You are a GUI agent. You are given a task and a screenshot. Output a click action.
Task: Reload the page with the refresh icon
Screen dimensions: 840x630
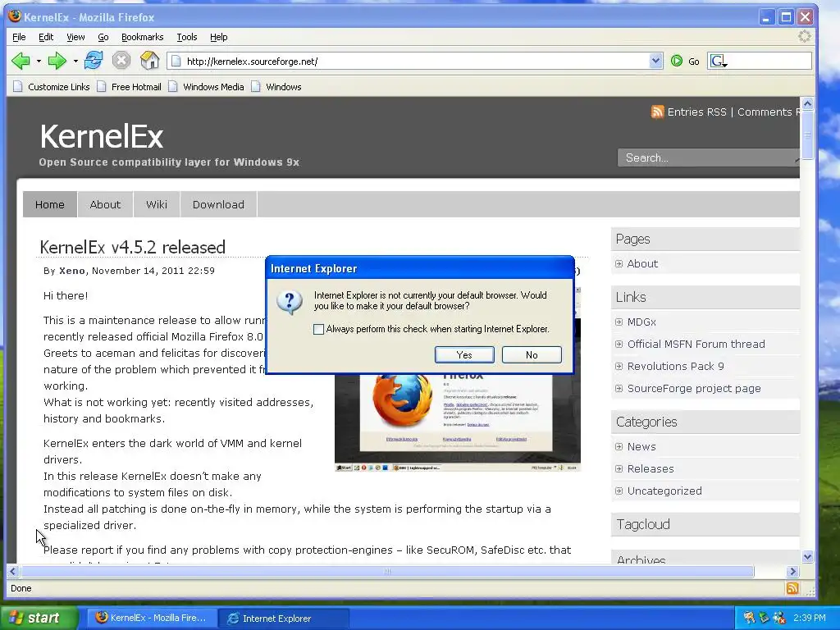(x=94, y=61)
